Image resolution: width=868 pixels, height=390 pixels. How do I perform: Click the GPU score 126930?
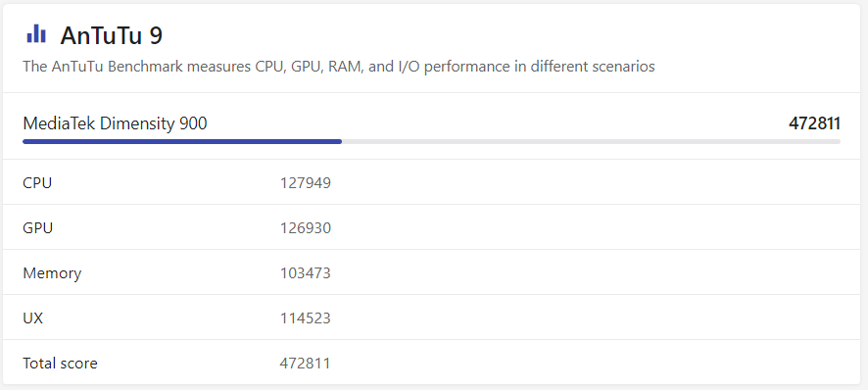306,227
